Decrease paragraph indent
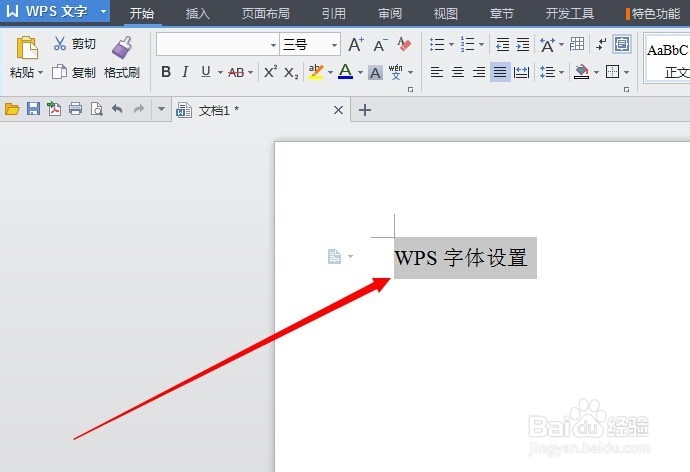The height and width of the screenshot is (472, 690). (502, 44)
